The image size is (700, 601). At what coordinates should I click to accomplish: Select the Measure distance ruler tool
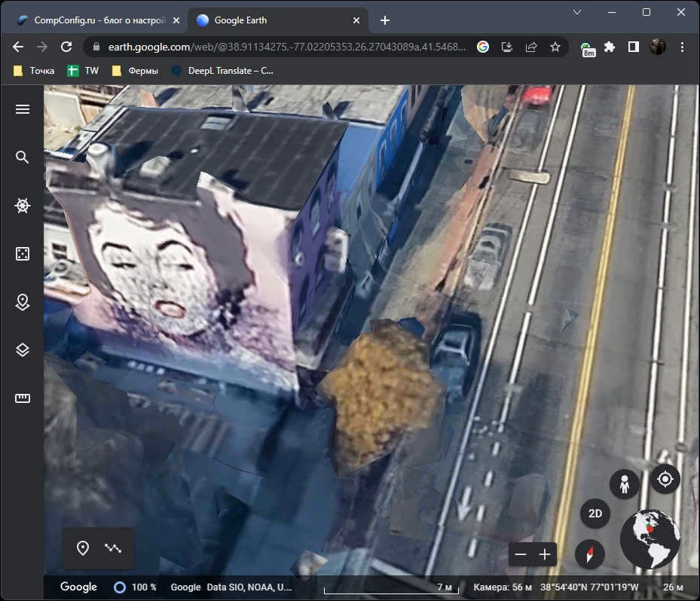click(x=23, y=398)
